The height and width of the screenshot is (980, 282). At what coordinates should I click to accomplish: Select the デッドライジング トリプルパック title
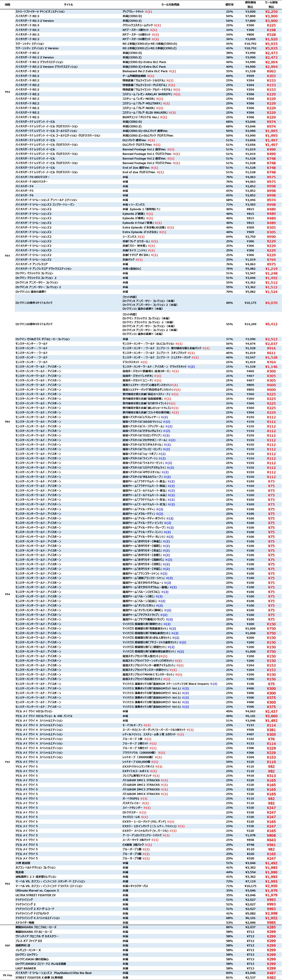(x=32, y=913)
